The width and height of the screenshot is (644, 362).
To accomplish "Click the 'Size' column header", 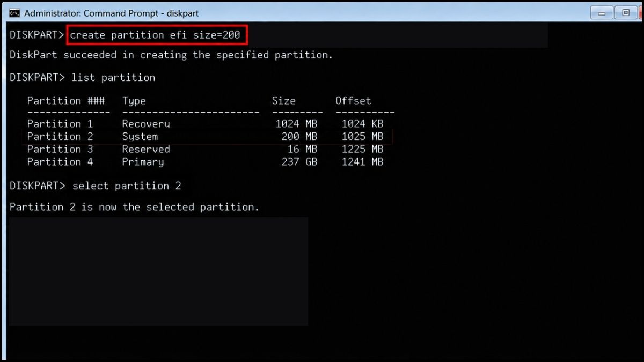I will pyautogui.click(x=283, y=101).
